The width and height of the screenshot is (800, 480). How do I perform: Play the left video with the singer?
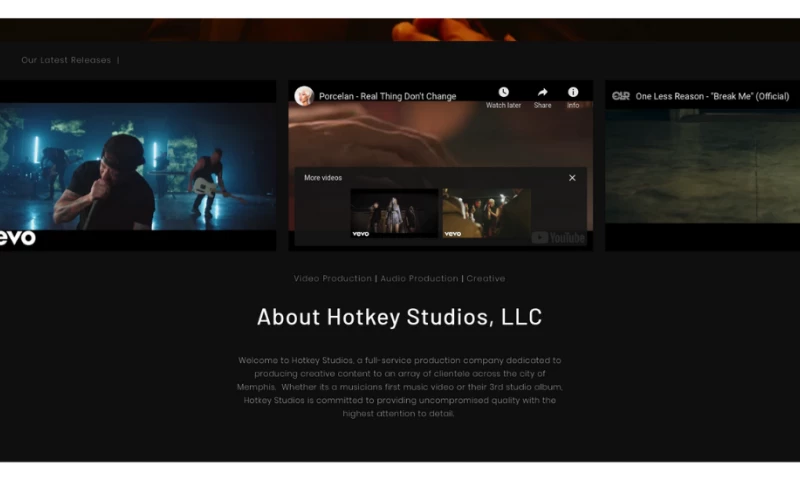coord(137,165)
